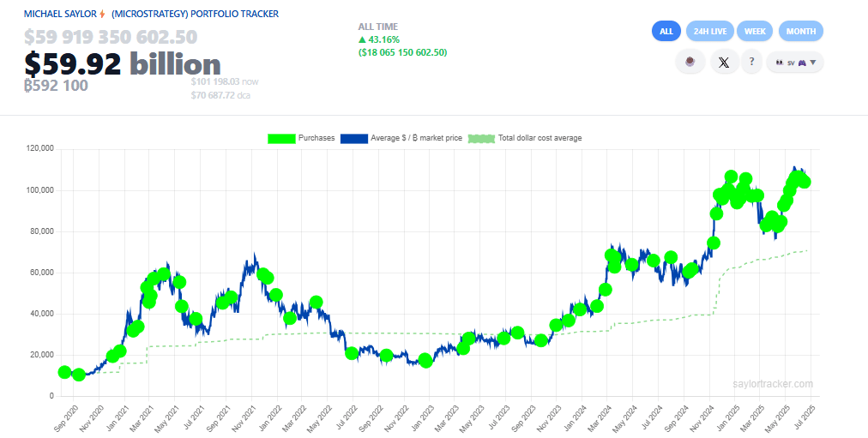Select the lowest purchase dot near Jan 2023
This screenshot has width=868, height=438.
(425, 361)
